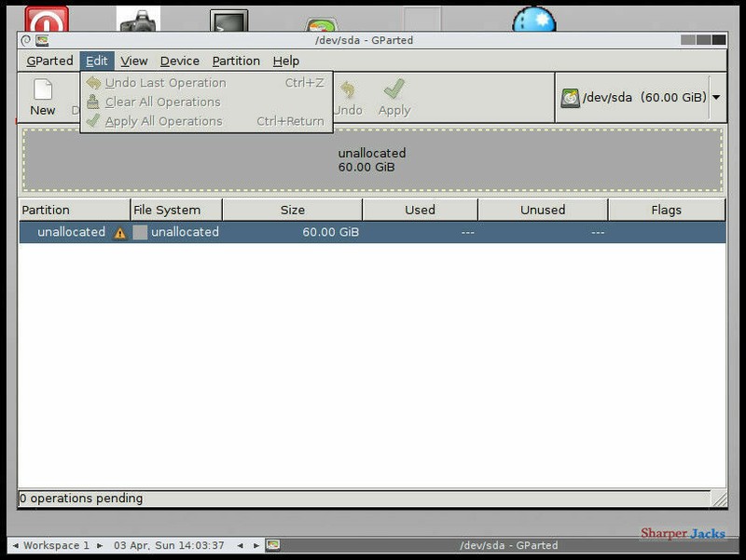Click the Unused value dashes in row

(598, 232)
